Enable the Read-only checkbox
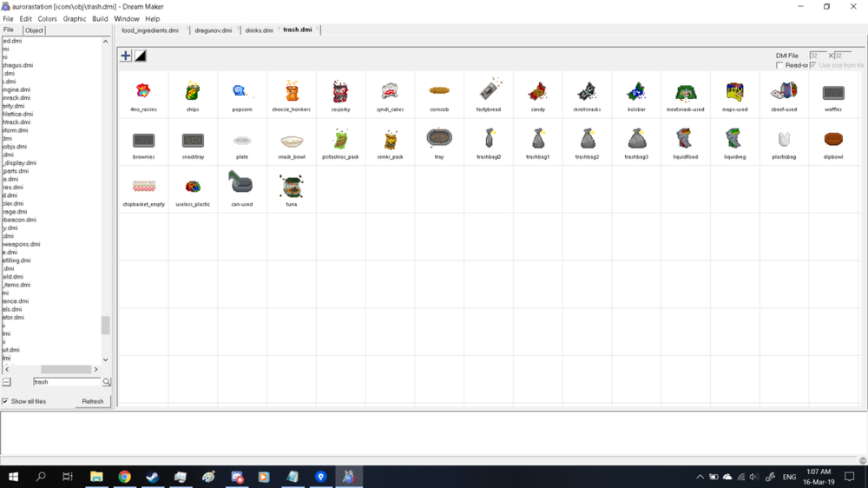 click(779, 65)
